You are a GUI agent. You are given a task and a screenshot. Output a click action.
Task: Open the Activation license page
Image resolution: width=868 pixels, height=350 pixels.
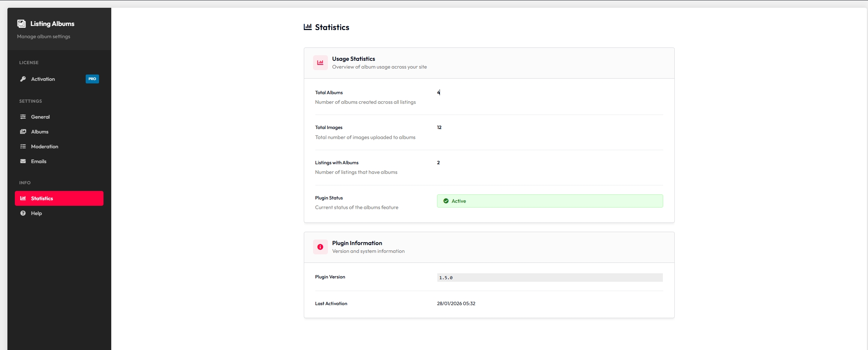42,79
